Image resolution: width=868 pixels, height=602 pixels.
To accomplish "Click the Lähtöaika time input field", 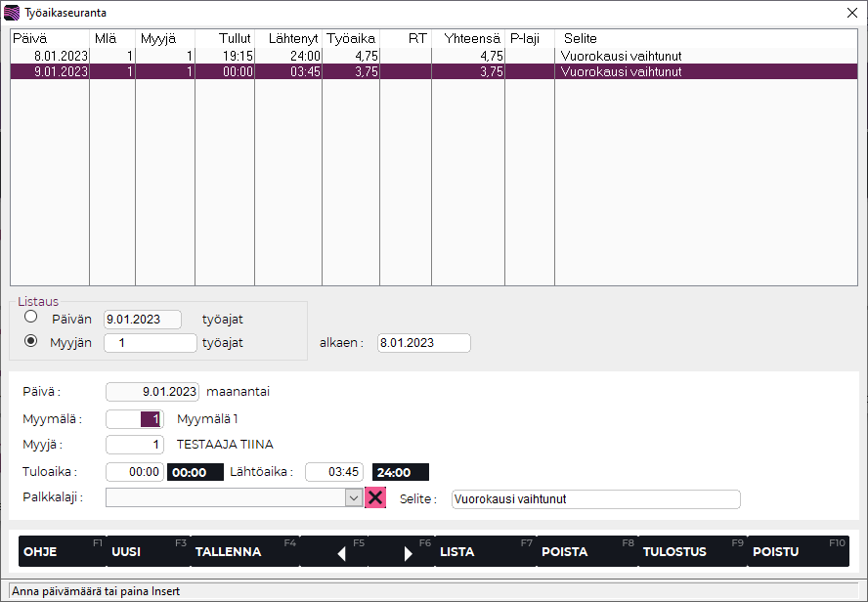I will coord(334,472).
